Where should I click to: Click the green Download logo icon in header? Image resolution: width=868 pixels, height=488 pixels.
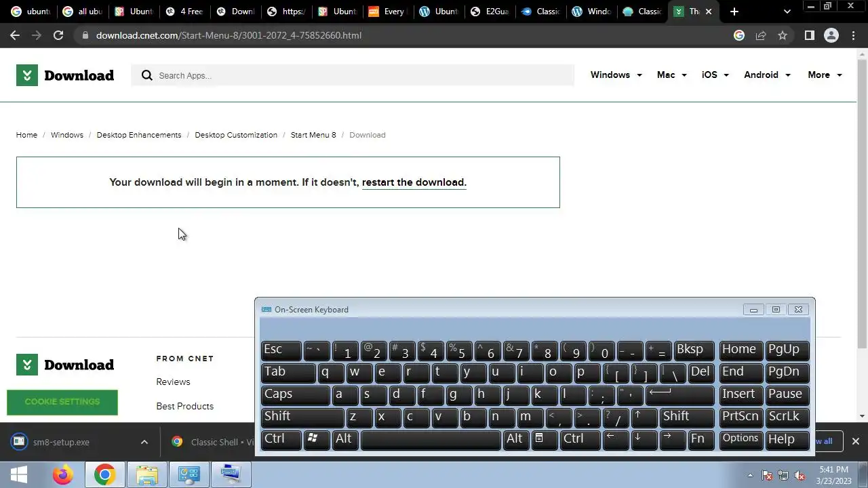click(x=26, y=75)
